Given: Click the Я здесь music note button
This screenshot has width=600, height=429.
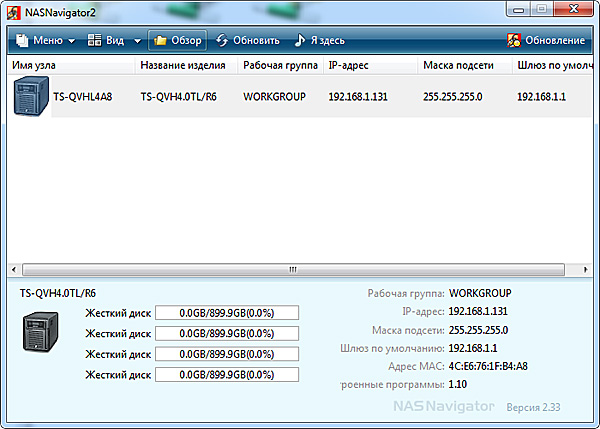Looking at the screenshot, I should (x=319, y=41).
